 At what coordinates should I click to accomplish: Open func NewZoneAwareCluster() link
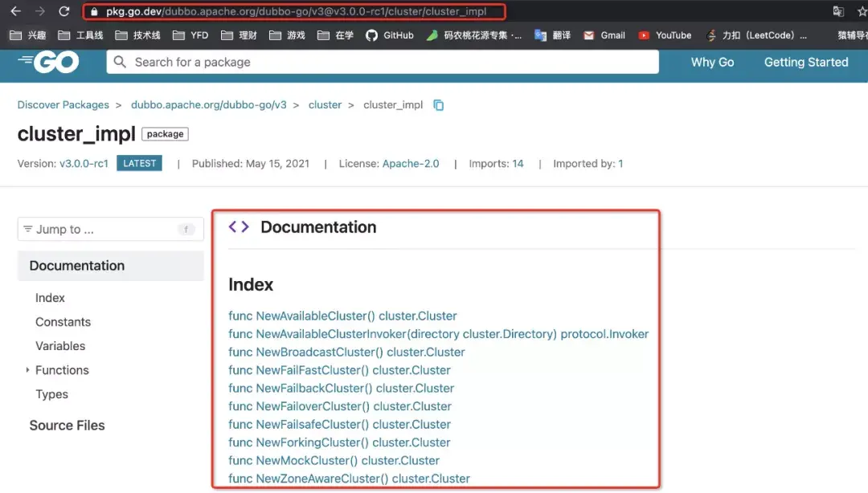tap(350, 479)
